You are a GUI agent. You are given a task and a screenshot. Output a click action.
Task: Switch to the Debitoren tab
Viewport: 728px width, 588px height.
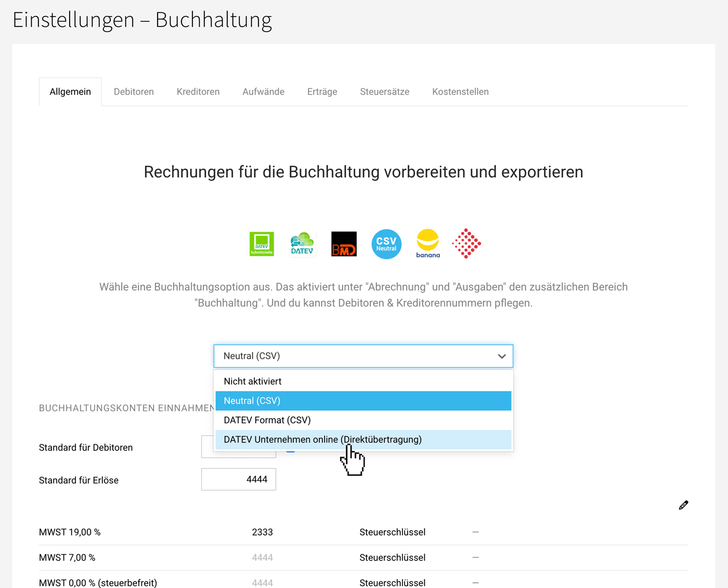134,92
